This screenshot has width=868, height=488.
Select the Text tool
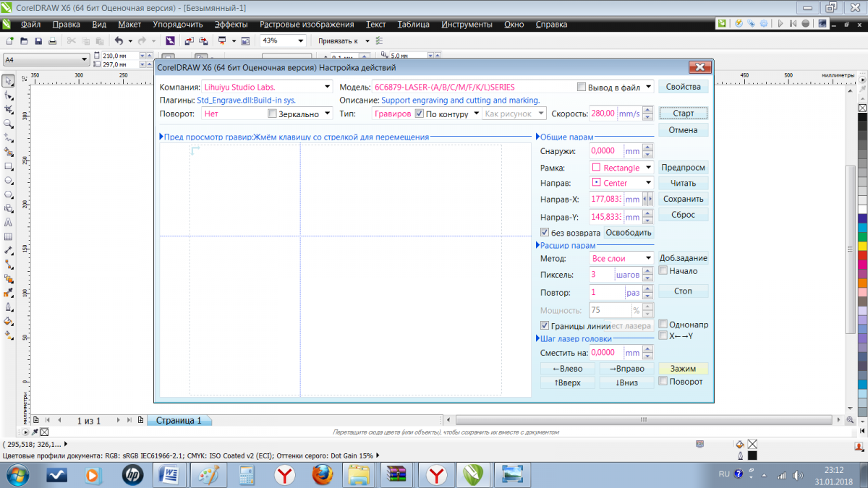click(x=8, y=222)
